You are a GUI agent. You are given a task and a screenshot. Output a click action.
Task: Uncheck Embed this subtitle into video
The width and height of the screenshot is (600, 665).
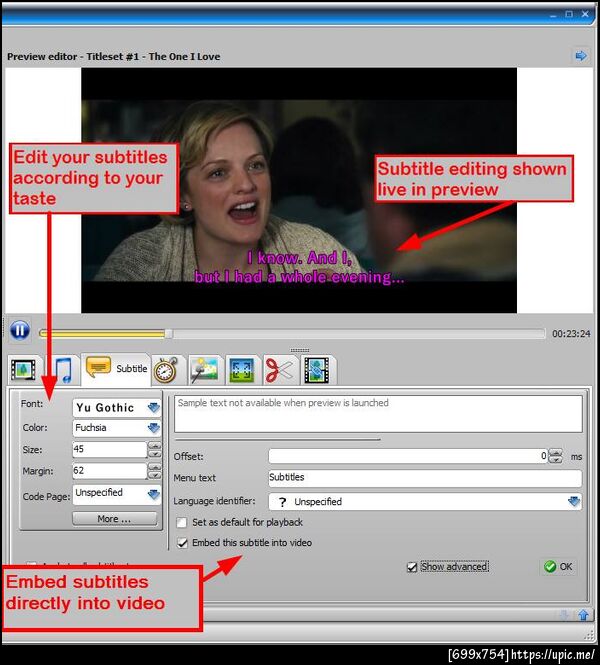(x=182, y=543)
